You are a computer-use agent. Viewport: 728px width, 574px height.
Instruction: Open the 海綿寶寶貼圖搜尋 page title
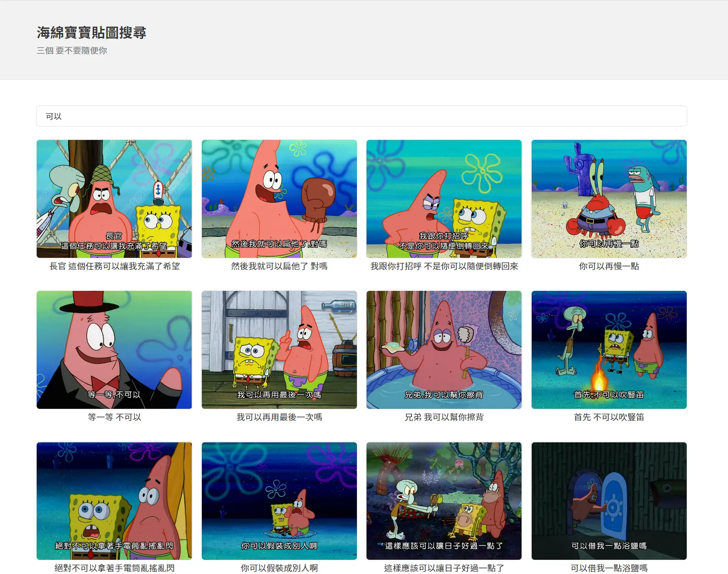tap(91, 33)
